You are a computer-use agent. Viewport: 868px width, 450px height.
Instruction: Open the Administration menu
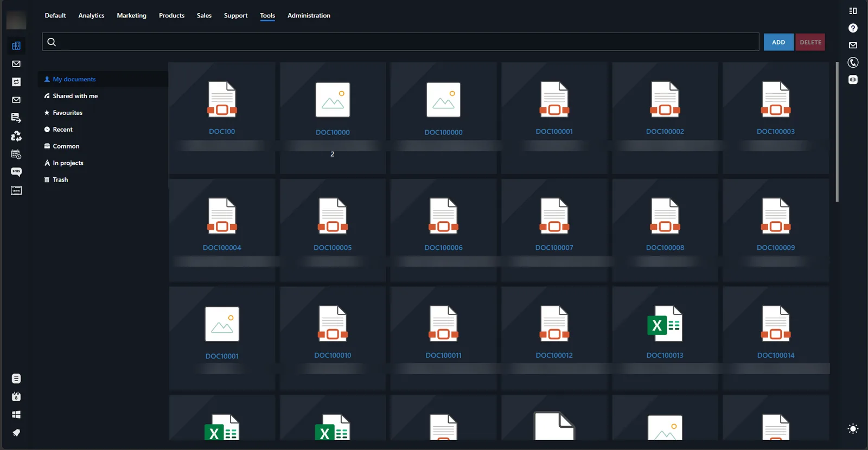309,16
